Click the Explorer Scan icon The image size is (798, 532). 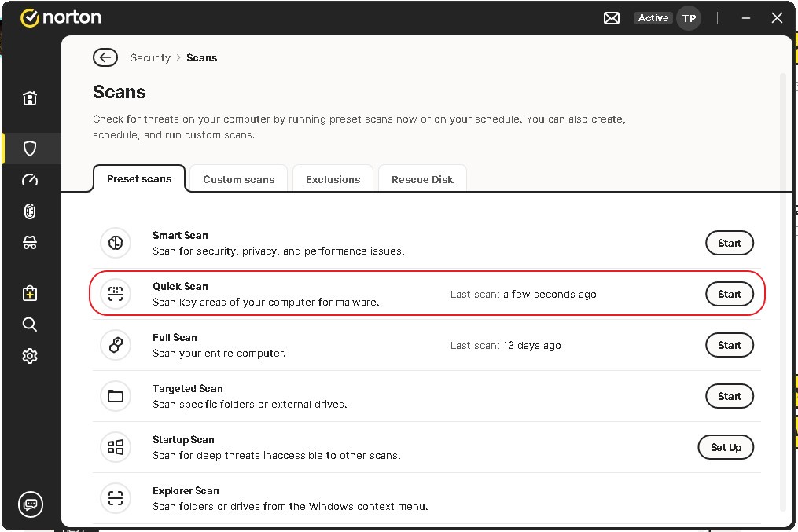pos(116,498)
